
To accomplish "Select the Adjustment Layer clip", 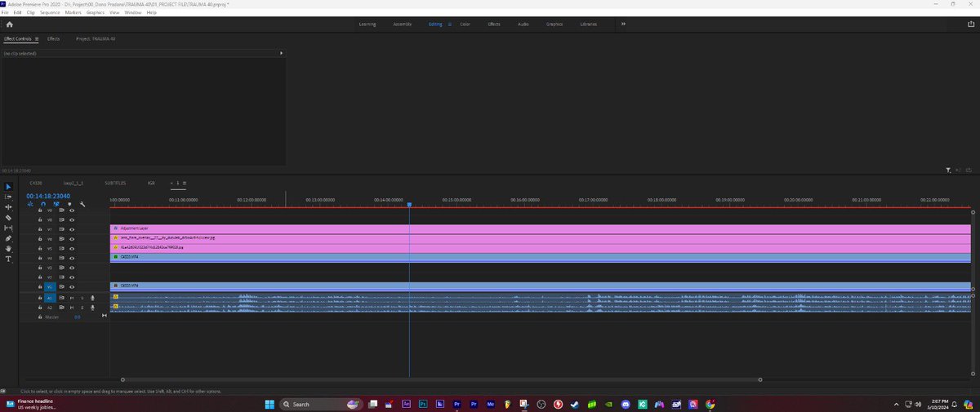I will pyautogui.click(x=540, y=228).
